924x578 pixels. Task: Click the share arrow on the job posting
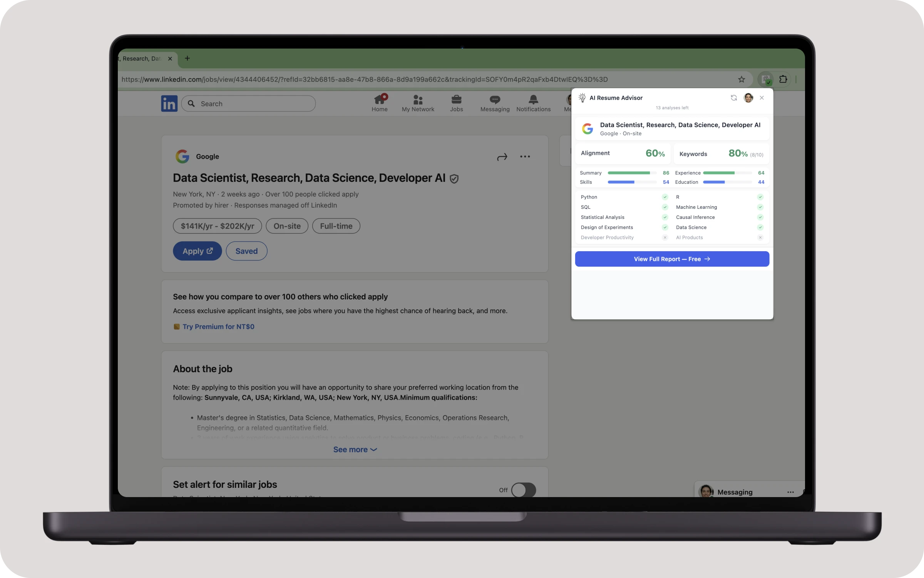pyautogui.click(x=502, y=156)
